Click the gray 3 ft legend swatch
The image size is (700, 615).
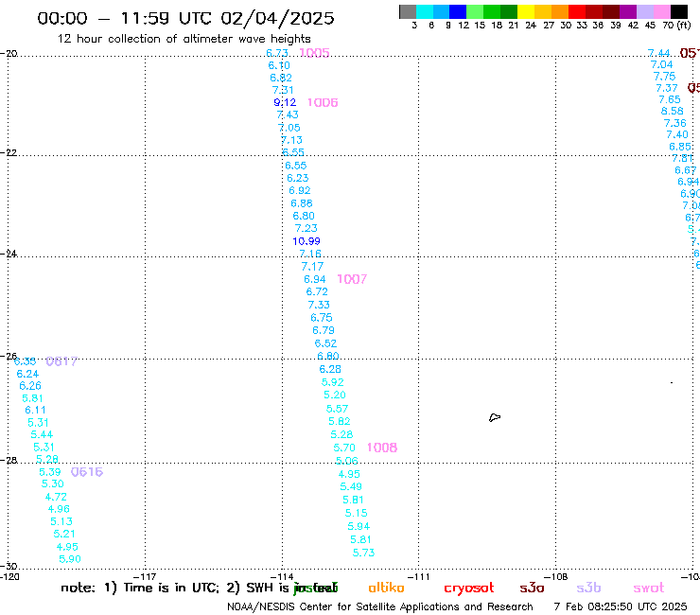pos(408,11)
